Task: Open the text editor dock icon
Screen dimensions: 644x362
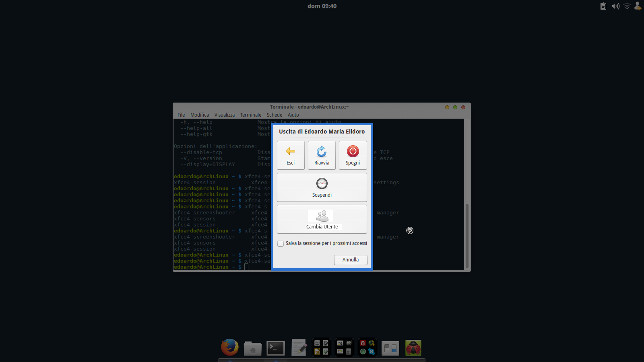Action: click(x=299, y=348)
